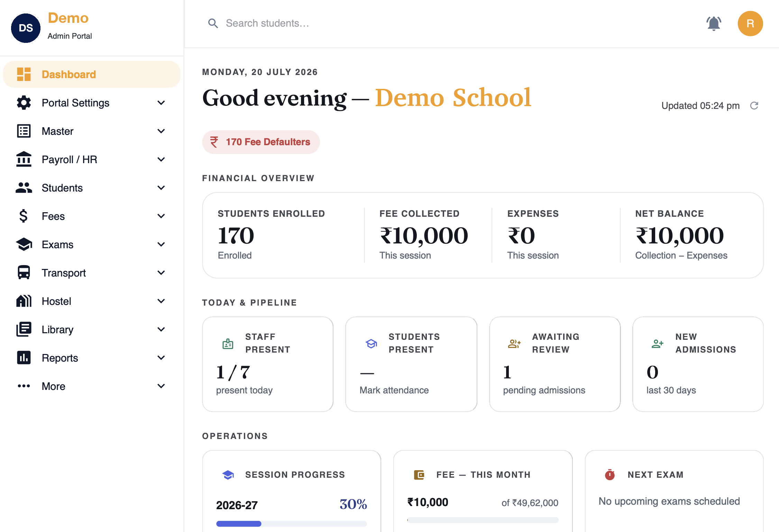The height and width of the screenshot is (532, 779).
Task: Open the Students Present card
Action: 411,364
